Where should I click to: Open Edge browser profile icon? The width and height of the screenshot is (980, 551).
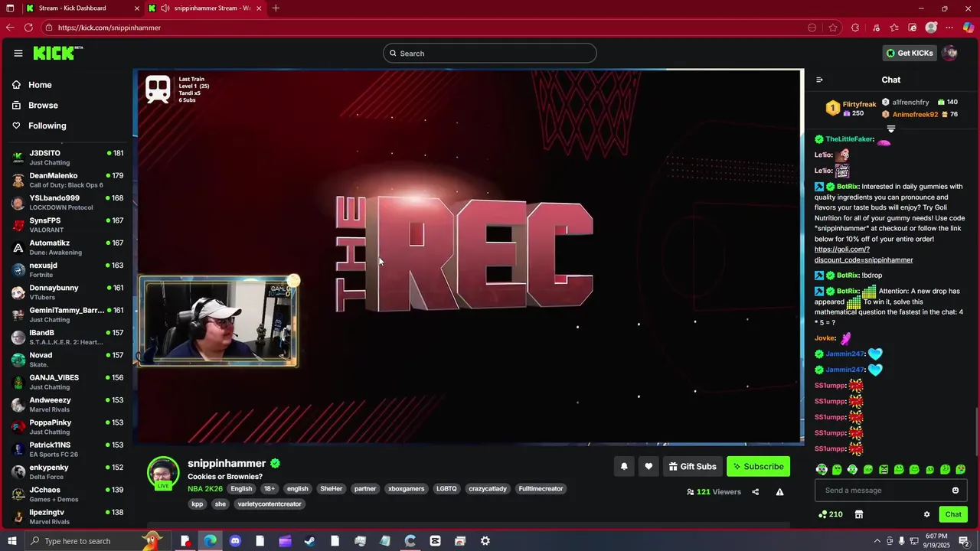coord(931,28)
